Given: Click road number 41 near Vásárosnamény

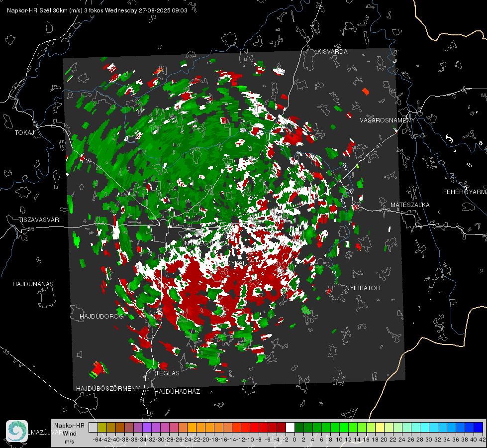Looking at the screenshot, I should [x=378, y=145].
